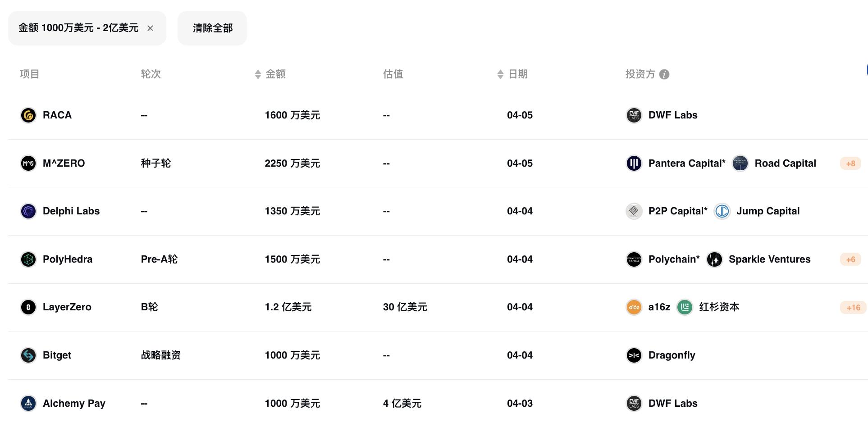Open the Jump Capital investor link
The height and width of the screenshot is (427, 868).
(x=767, y=211)
